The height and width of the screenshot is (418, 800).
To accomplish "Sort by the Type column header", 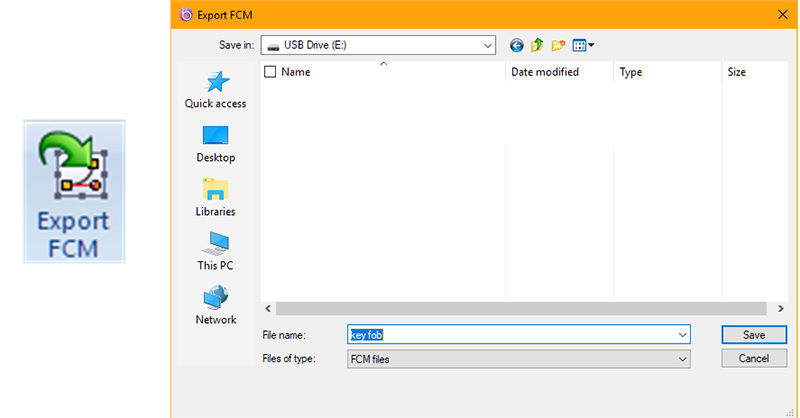I will pyautogui.click(x=631, y=72).
